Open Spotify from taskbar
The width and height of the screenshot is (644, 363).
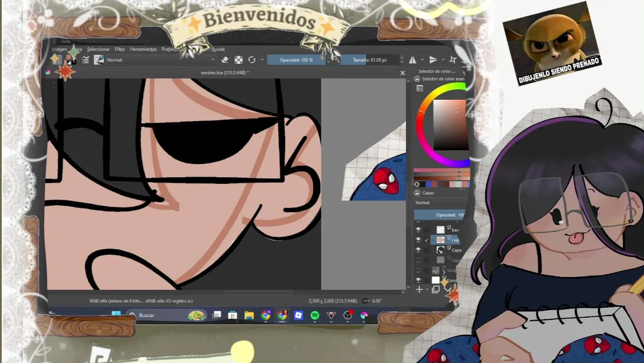pos(315,315)
